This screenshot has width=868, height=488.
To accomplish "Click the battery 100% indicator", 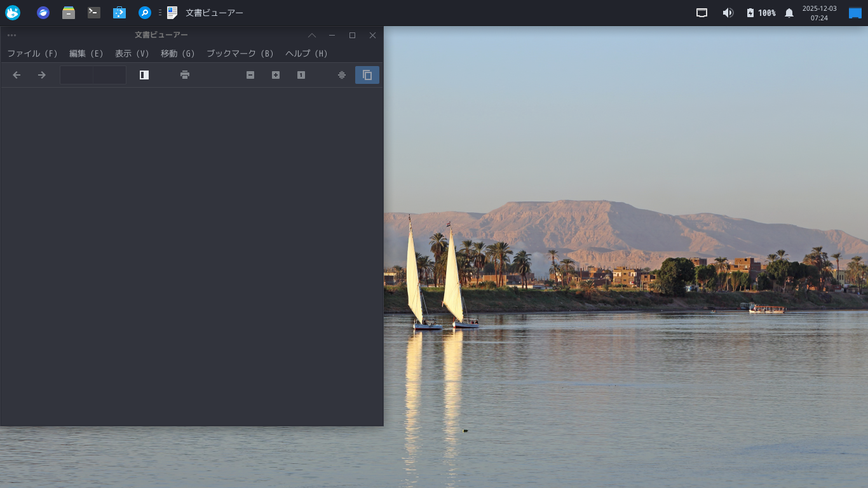I will tap(761, 13).
